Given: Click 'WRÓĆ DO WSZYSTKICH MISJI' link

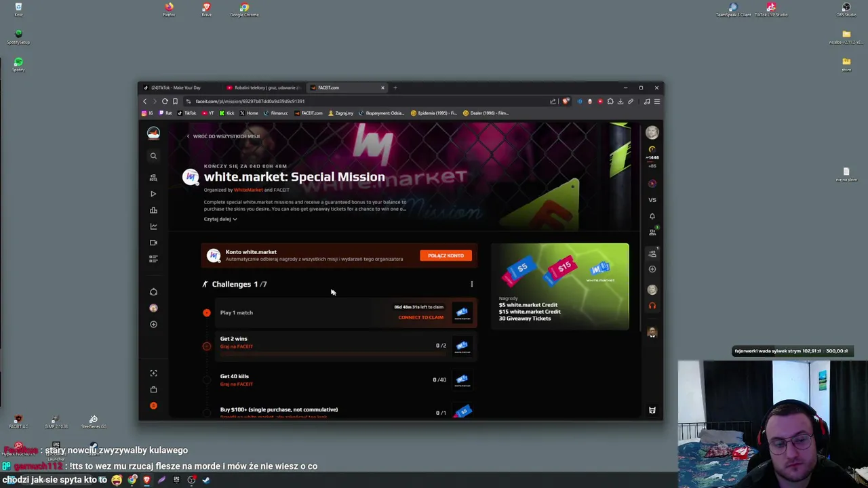Looking at the screenshot, I should click(x=223, y=136).
